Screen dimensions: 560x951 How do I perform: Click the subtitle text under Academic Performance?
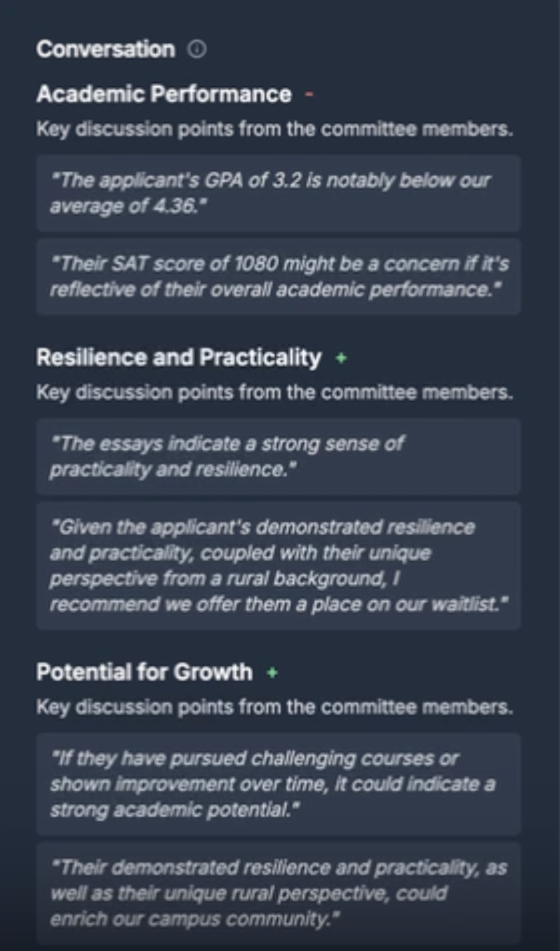(x=274, y=130)
